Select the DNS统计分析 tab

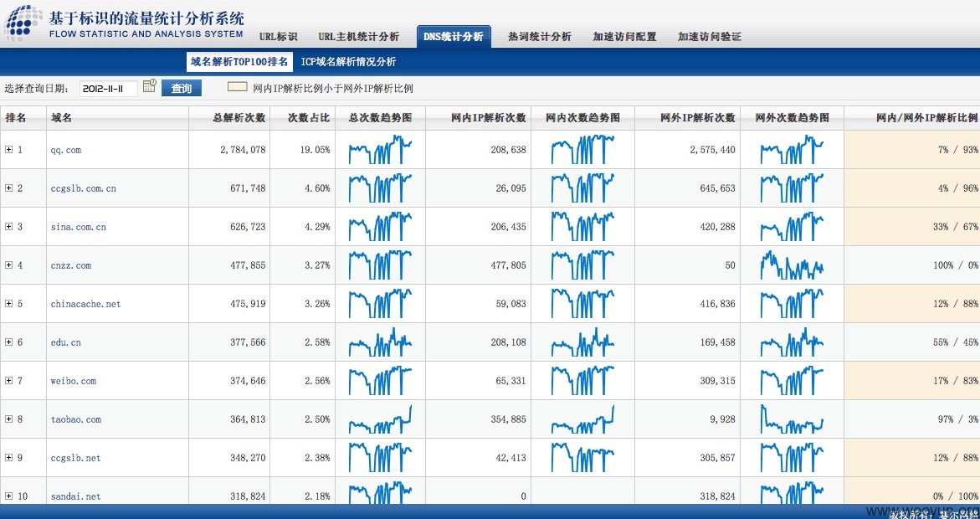[x=454, y=36]
